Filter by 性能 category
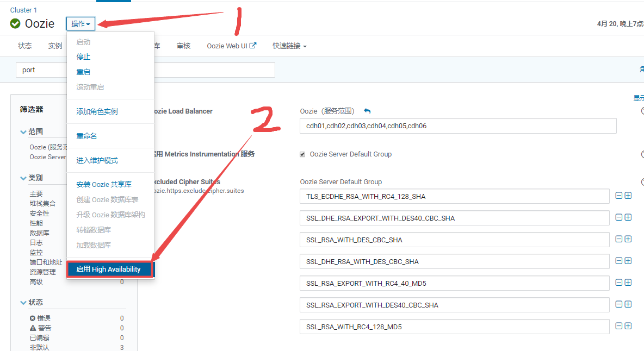The width and height of the screenshot is (644, 351). click(36, 223)
